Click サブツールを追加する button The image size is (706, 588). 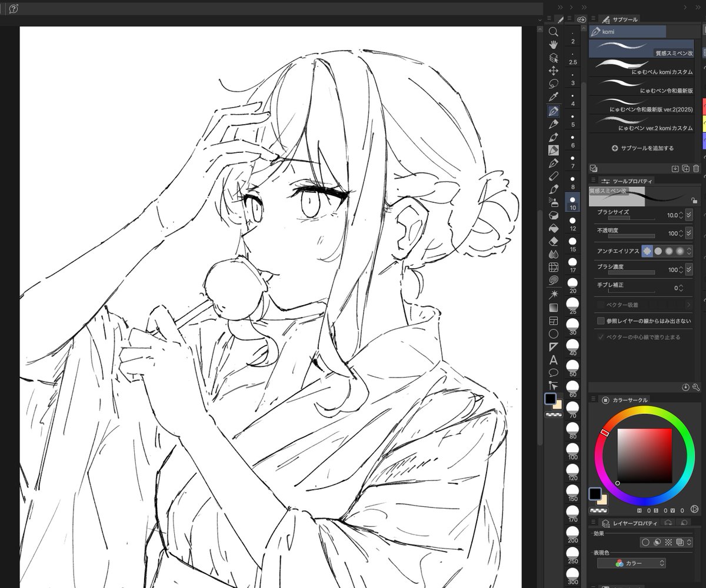(642, 148)
